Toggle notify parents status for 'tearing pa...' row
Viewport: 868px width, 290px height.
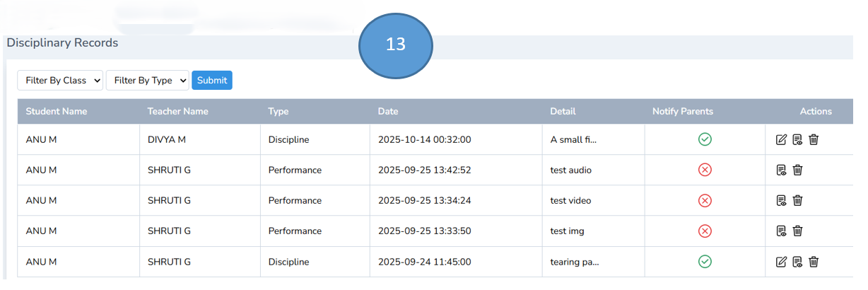pyautogui.click(x=705, y=262)
